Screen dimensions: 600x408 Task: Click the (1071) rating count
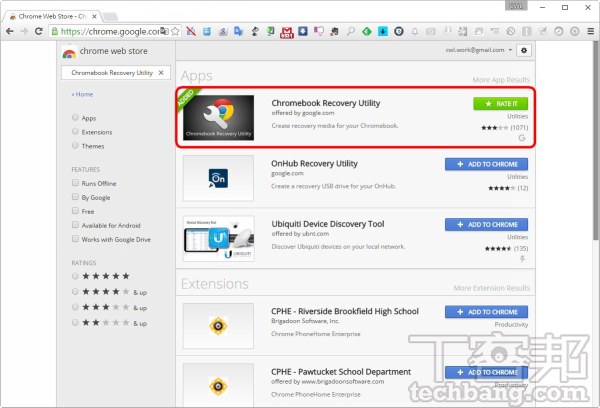pyautogui.click(x=519, y=127)
